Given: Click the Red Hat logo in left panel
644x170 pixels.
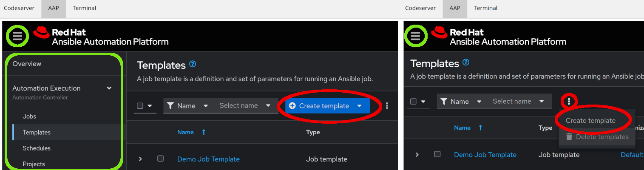Looking at the screenshot, I should point(42,32).
